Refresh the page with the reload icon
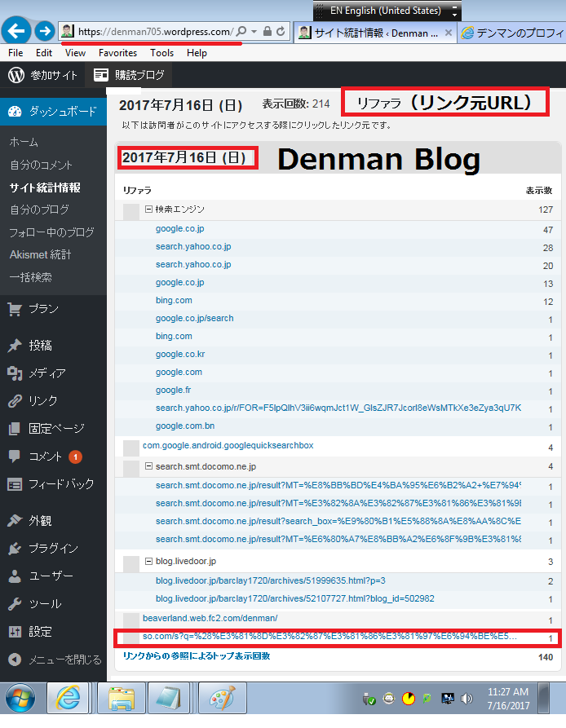566x728 pixels. (x=281, y=32)
